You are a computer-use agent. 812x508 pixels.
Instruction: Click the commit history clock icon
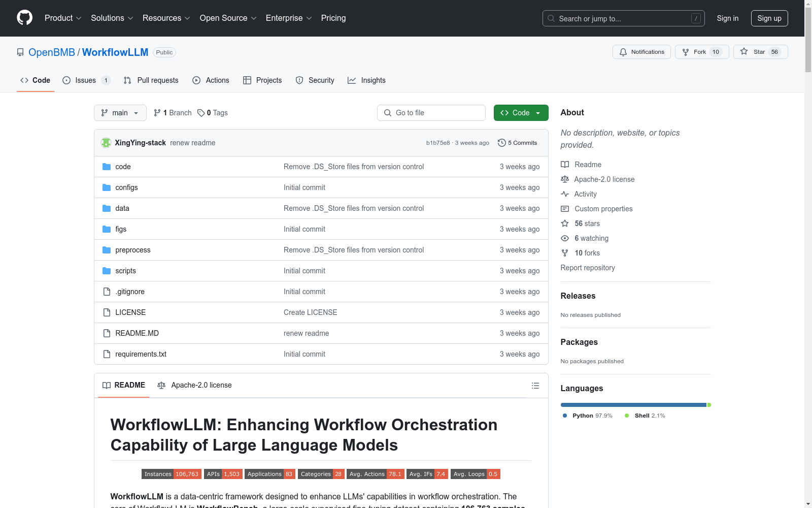pos(502,143)
